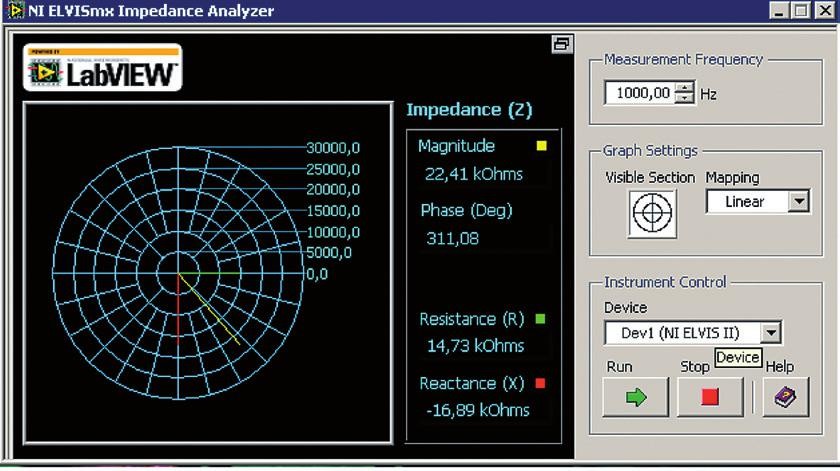This screenshot has width=840, height=471.
Task: Click the 25000,0 scale label
Action: [x=333, y=169]
